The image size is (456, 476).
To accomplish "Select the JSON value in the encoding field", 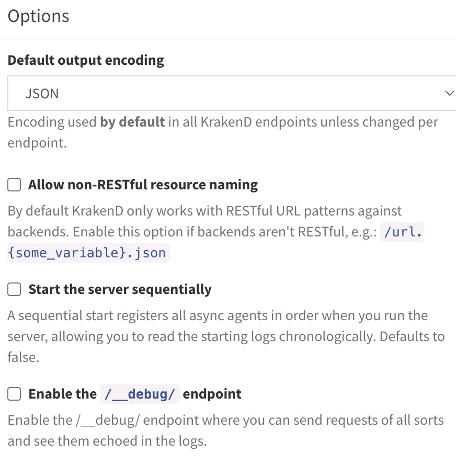I will tap(42, 94).
